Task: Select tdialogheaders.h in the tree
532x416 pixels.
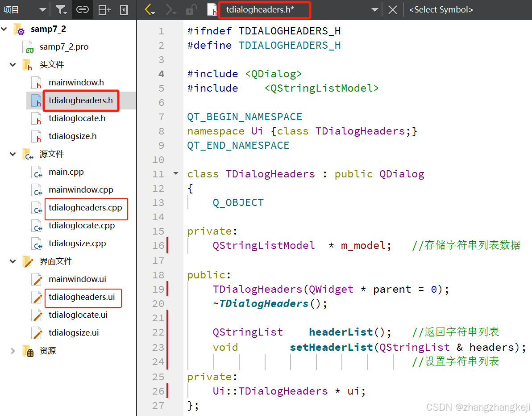Action: pos(81,101)
